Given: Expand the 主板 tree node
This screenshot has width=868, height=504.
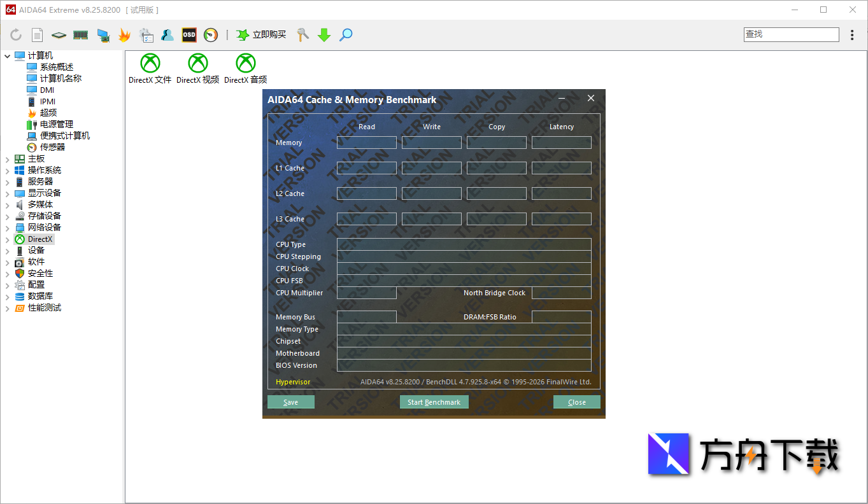Looking at the screenshot, I should (x=8, y=158).
